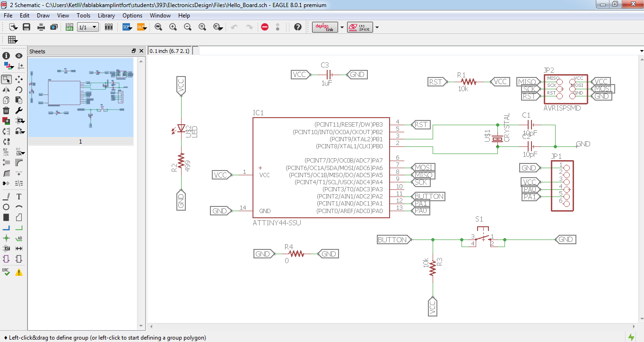Expand the grid settings dropdown
The image size is (644, 342).
point(12,40)
